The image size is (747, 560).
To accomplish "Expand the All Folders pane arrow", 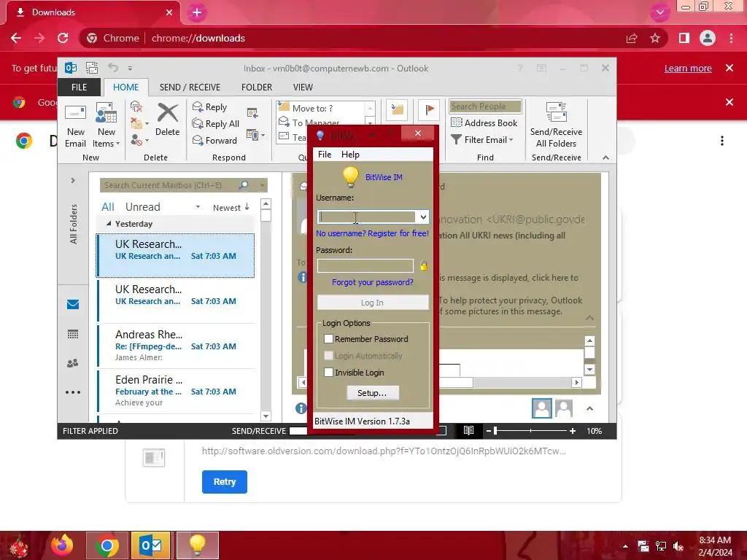I will point(73,181).
